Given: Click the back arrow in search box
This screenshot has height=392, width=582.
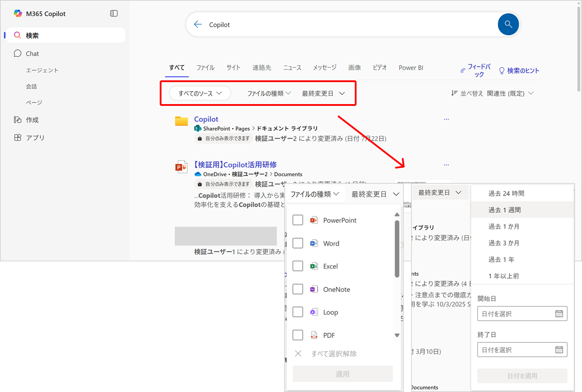Looking at the screenshot, I should [198, 24].
